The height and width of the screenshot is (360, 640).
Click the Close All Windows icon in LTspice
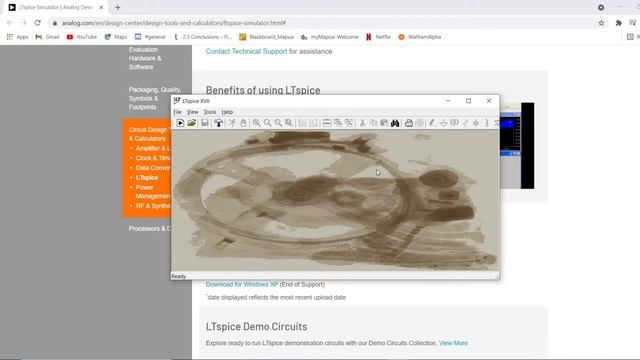[349, 123]
